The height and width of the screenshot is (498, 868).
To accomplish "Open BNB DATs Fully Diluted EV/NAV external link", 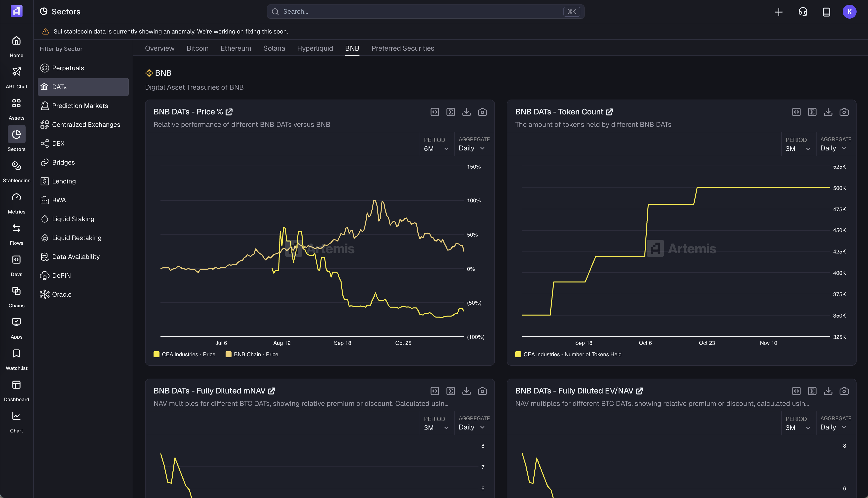I will pos(639,391).
